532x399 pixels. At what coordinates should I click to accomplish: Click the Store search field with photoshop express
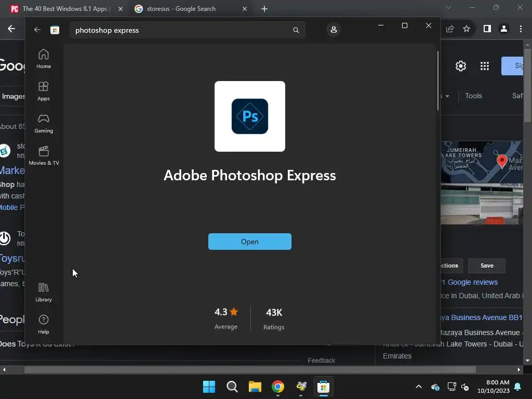[x=187, y=30]
